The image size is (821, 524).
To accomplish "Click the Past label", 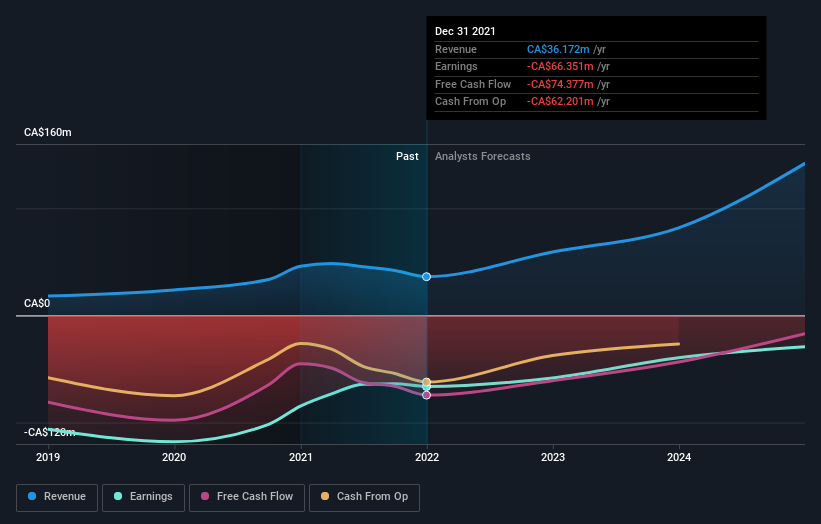I will coord(407,157).
